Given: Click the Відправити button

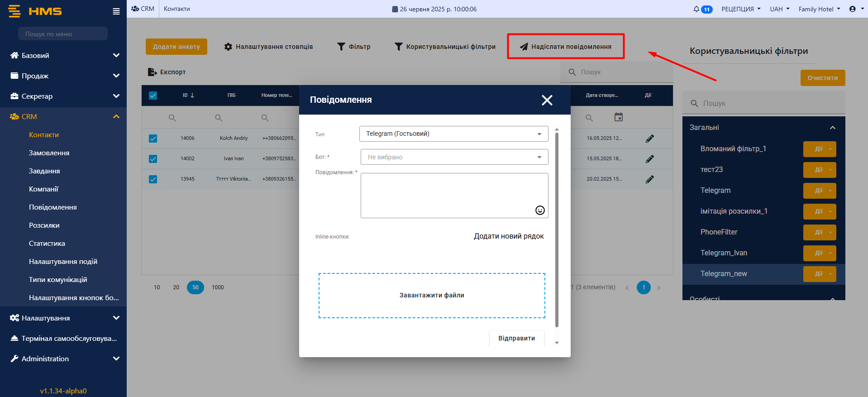Looking at the screenshot, I should click(516, 338).
